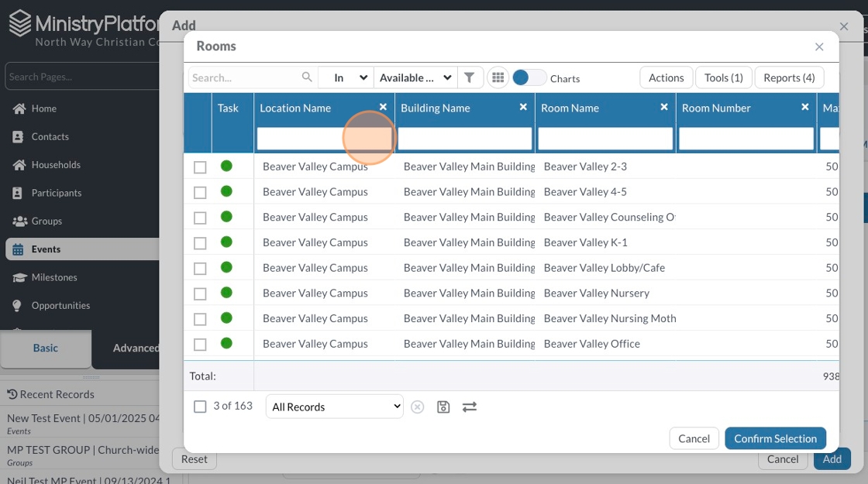Click green task dot for Beaver Valley Nursery
The image size is (868, 484).
point(226,292)
